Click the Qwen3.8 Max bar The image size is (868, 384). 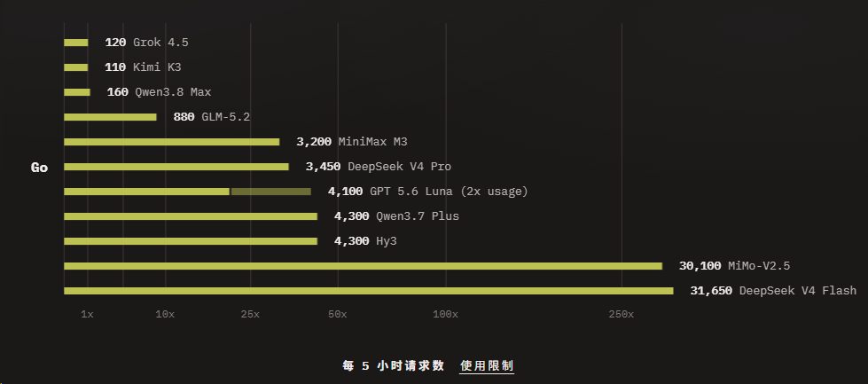tap(77, 92)
